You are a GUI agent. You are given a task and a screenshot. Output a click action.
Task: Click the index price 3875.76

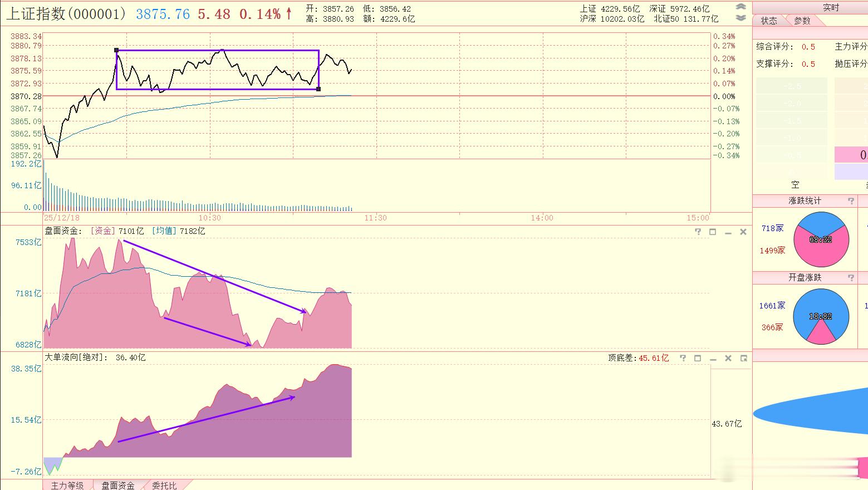[x=163, y=14]
